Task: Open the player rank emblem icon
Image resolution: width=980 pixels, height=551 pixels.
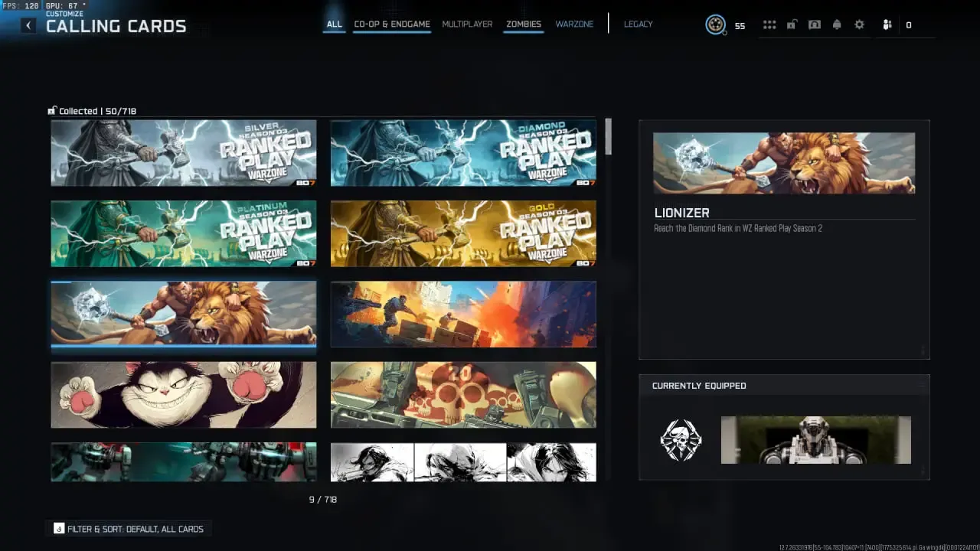Action: tap(715, 25)
